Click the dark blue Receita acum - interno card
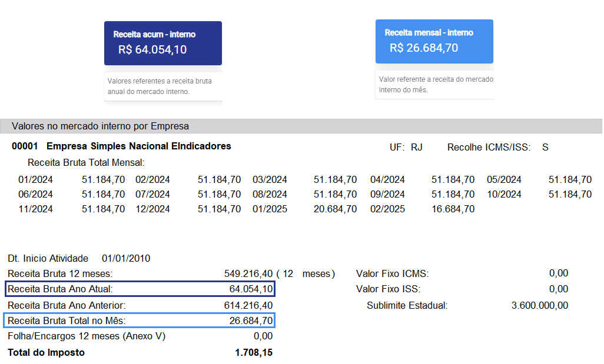Screen dimensions: 604x364 (162, 43)
